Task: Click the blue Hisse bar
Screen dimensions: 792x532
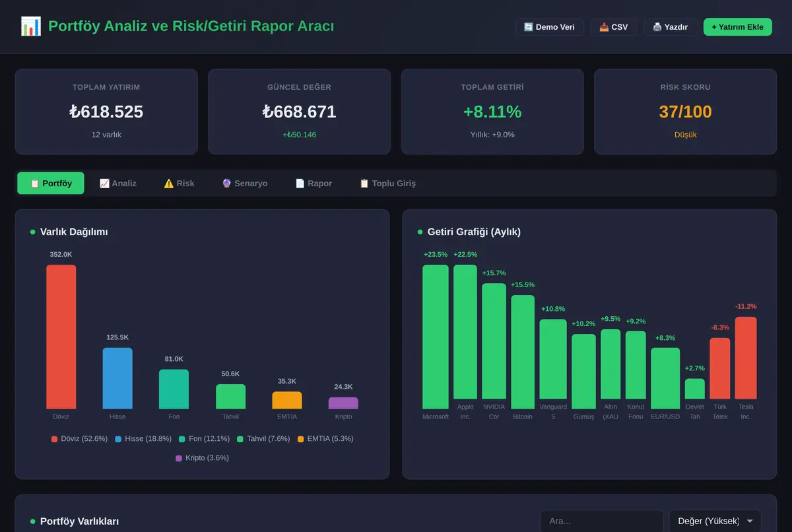Action: click(117, 378)
